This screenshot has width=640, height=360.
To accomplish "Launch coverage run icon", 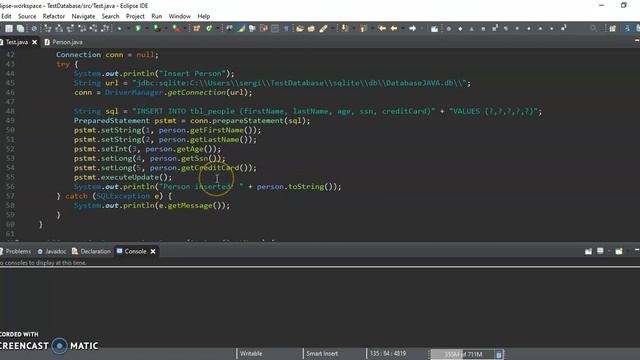I will (x=156, y=29).
